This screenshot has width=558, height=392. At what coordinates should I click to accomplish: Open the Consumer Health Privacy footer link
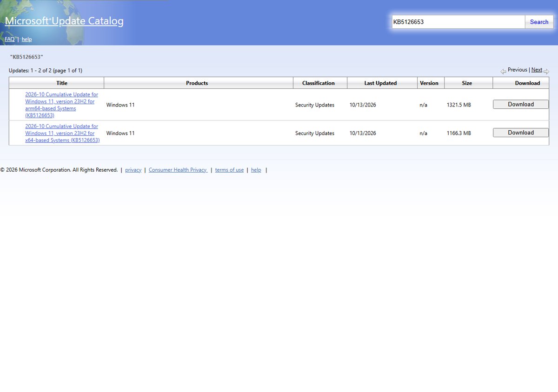(178, 170)
